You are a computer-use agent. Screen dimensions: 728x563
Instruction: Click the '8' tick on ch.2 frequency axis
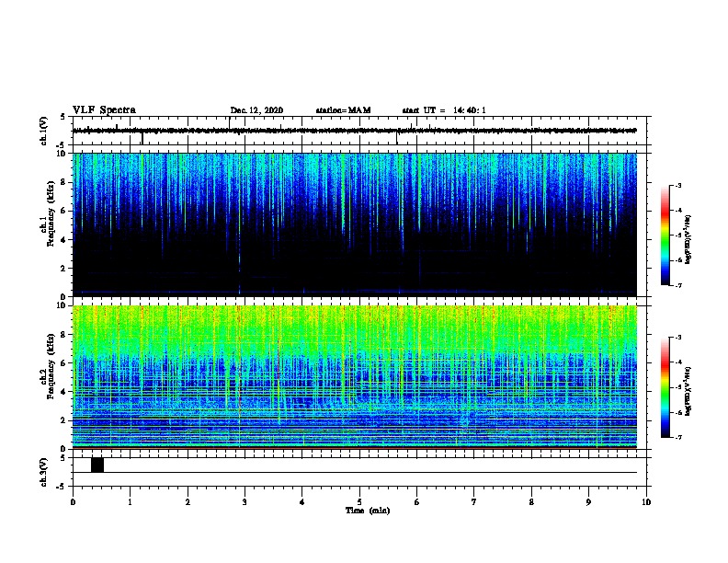tap(63, 335)
